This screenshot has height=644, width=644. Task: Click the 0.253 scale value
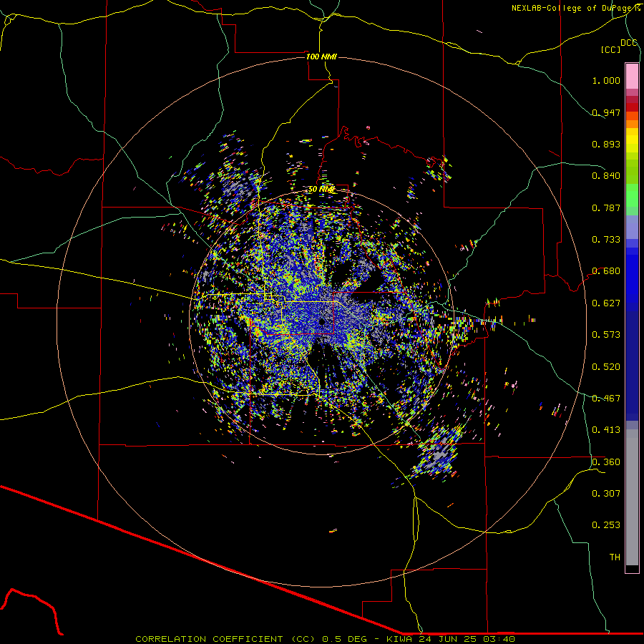tap(606, 525)
